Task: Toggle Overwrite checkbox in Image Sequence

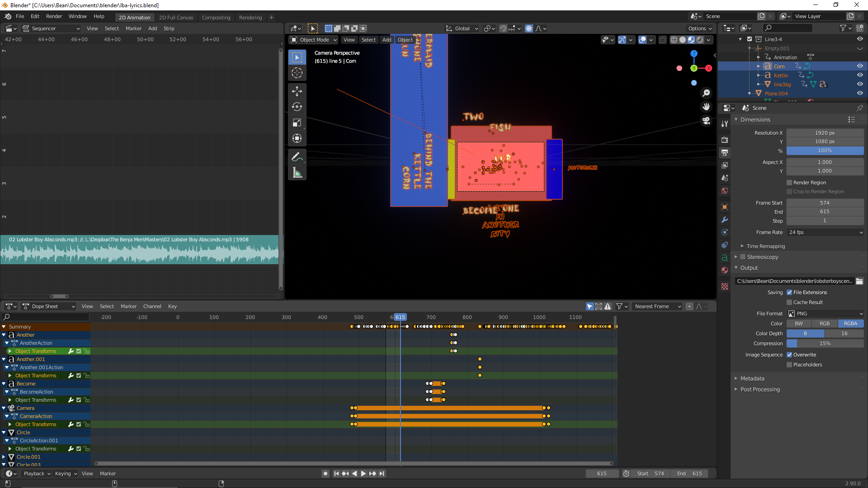Action: pyautogui.click(x=790, y=355)
